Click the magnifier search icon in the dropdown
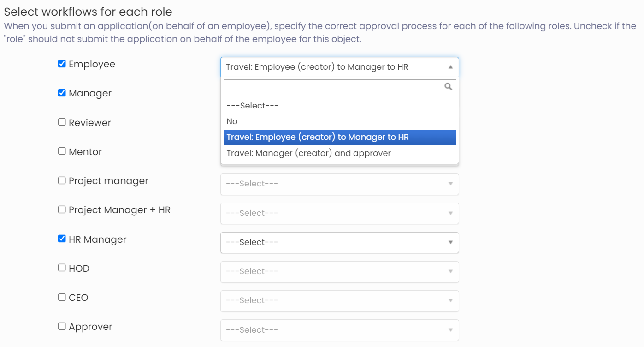The height and width of the screenshot is (347, 644). [449, 87]
